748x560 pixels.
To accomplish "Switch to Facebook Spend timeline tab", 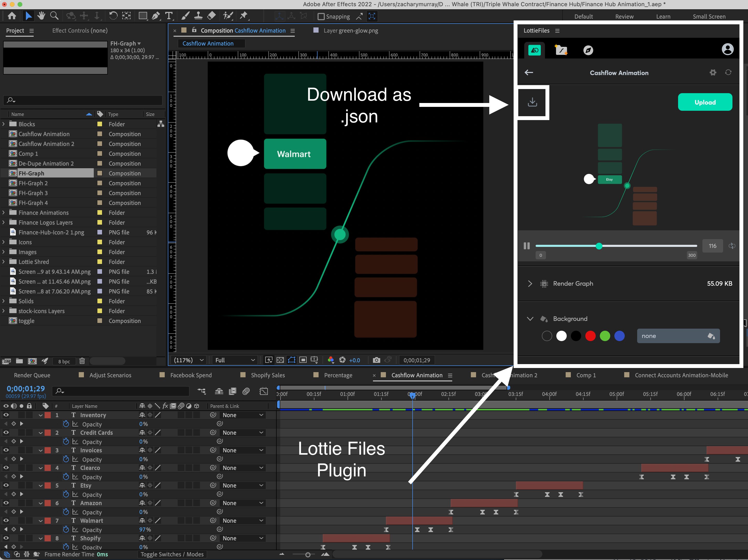I will (191, 375).
